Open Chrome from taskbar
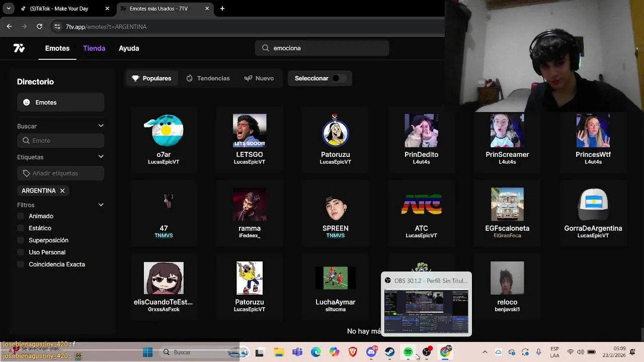Viewport: 644px width, 362px height. [x=445, y=352]
